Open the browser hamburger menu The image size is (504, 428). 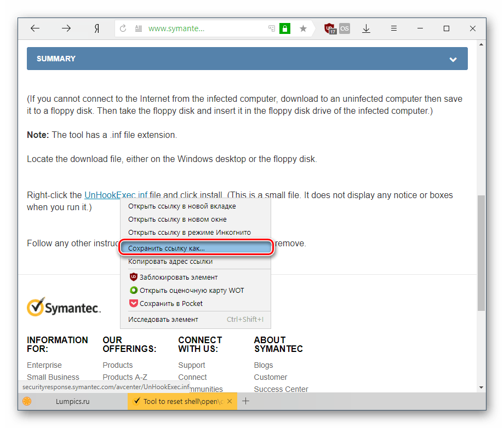(393, 28)
